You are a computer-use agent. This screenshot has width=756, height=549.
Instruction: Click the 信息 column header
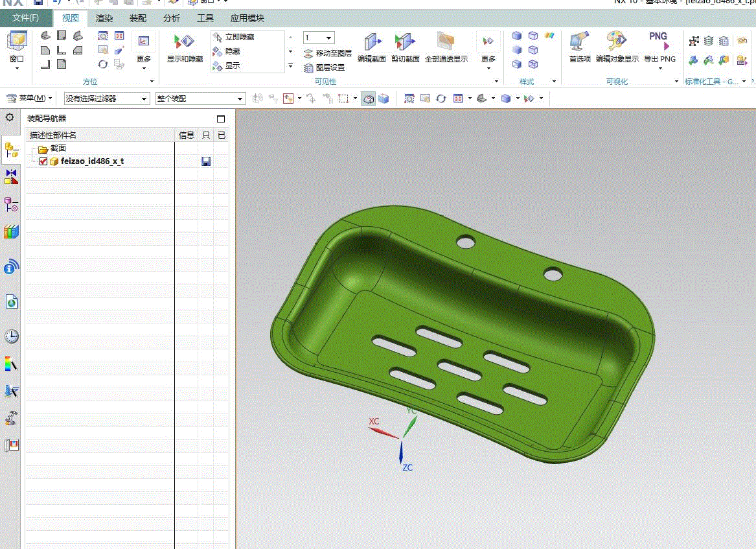186,135
